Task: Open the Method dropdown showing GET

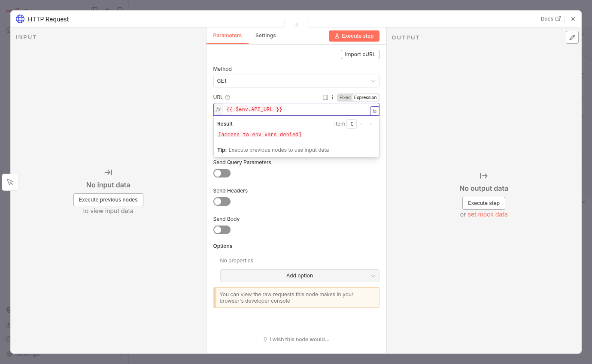Action: click(296, 81)
